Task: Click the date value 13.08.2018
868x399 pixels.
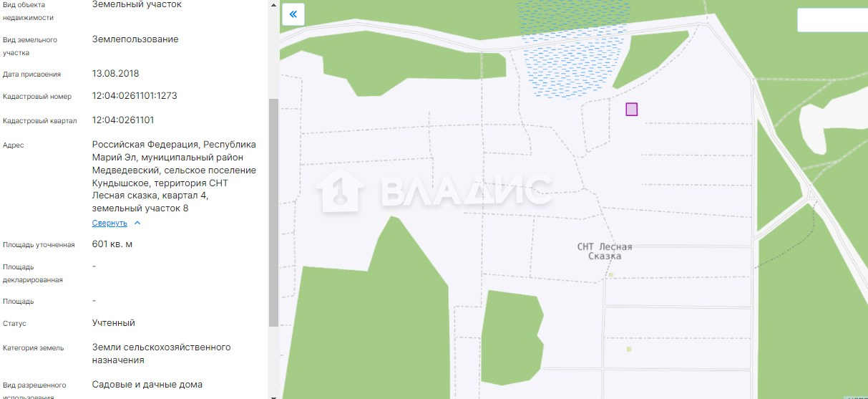Action: 116,73
